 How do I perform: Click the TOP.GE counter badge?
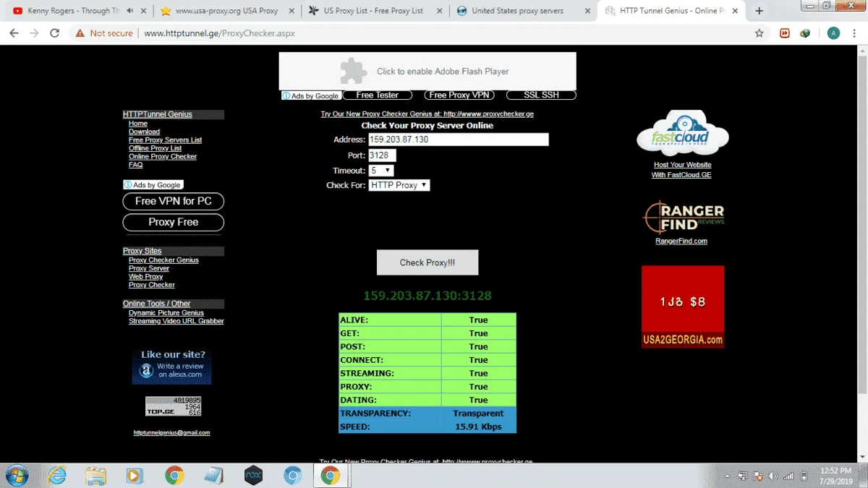[x=174, y=406]
